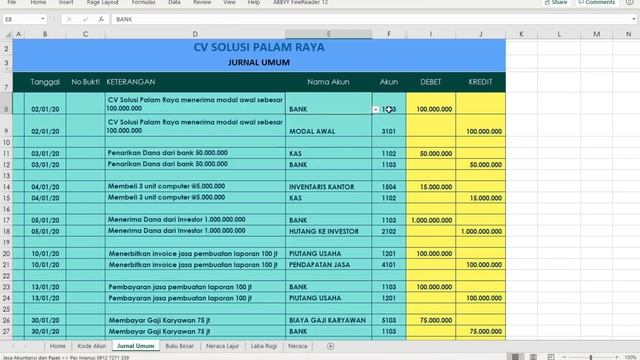Click the zoom out minus icon
The image size is (640, 360).
point(564,357)
